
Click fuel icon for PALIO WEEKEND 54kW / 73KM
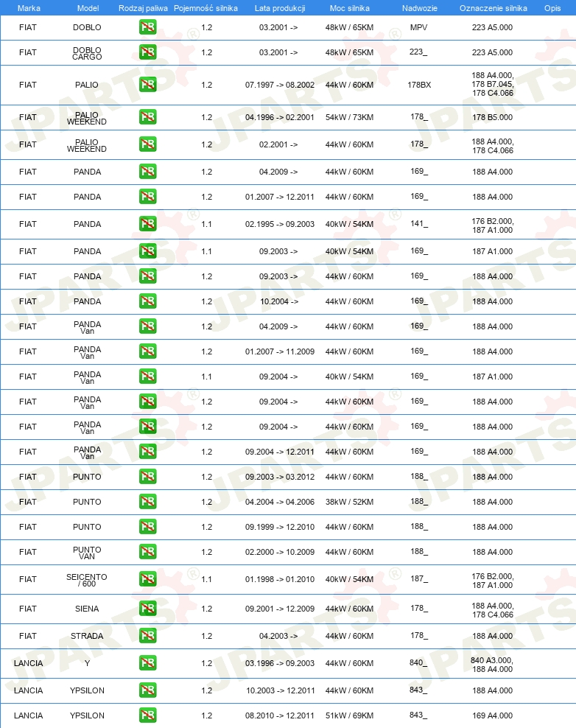click(147, 117)
